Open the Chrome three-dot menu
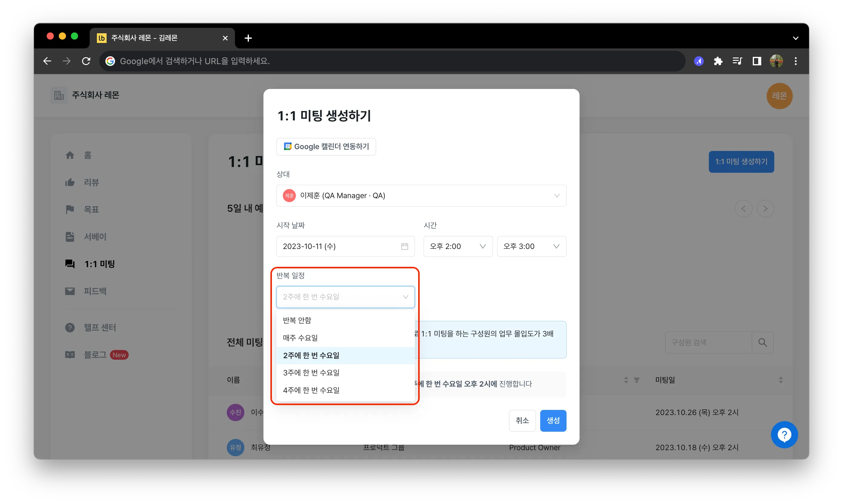843x504 pixels. (x=795, y=61)
